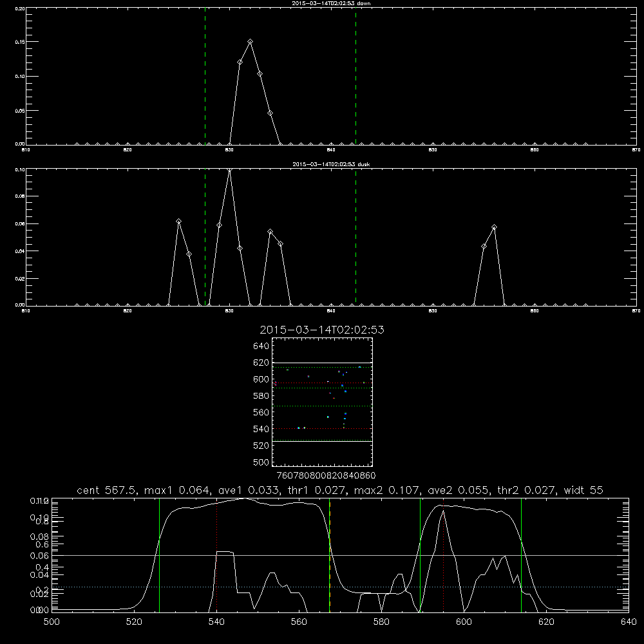Click the highest diamond marker in the dawn plot
Viewport: 644px width, 644px height.
pos(250,41)
